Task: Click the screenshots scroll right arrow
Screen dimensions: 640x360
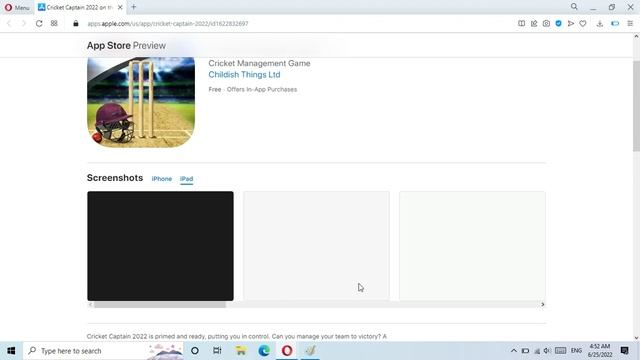Action: pos(542,304)
